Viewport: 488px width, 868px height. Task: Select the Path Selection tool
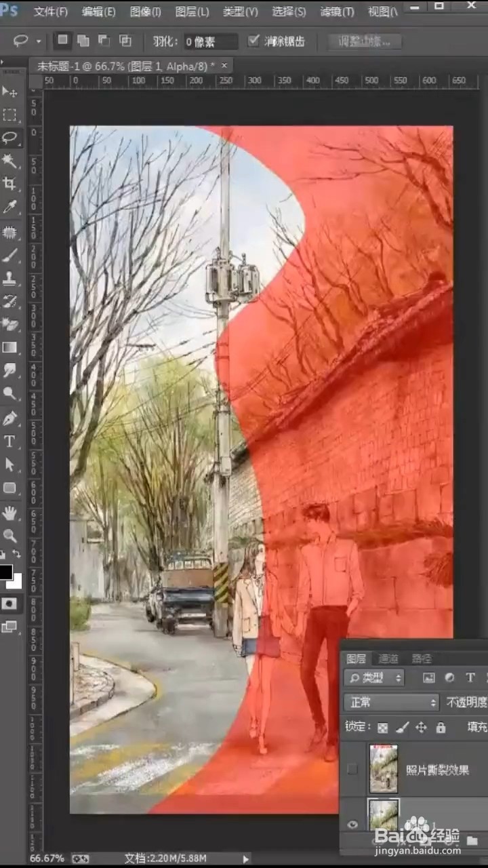9,465
